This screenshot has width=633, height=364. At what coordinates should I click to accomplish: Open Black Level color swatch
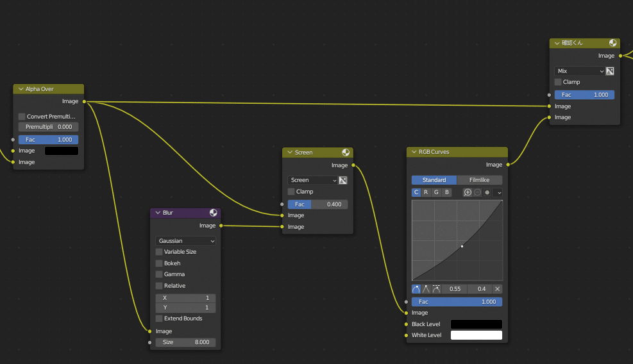477,324
